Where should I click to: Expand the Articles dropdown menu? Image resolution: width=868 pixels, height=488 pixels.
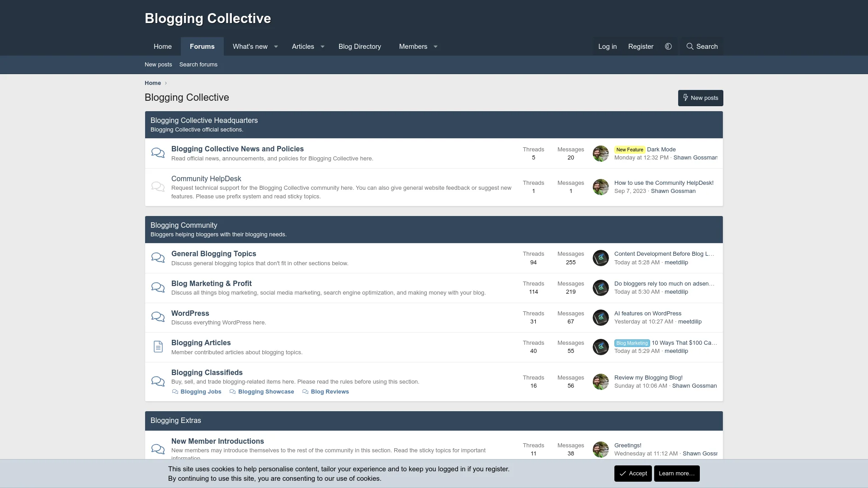[322, 46]
